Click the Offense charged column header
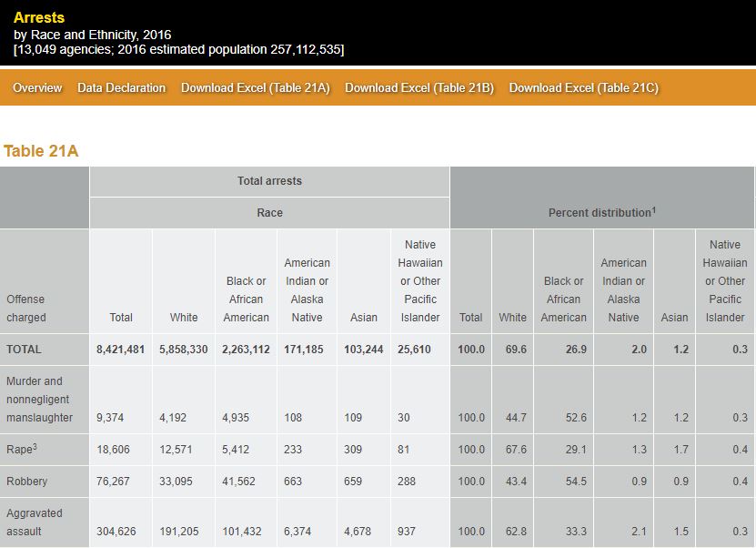Viewport: 756px width, 548px height. click(25, 309)
